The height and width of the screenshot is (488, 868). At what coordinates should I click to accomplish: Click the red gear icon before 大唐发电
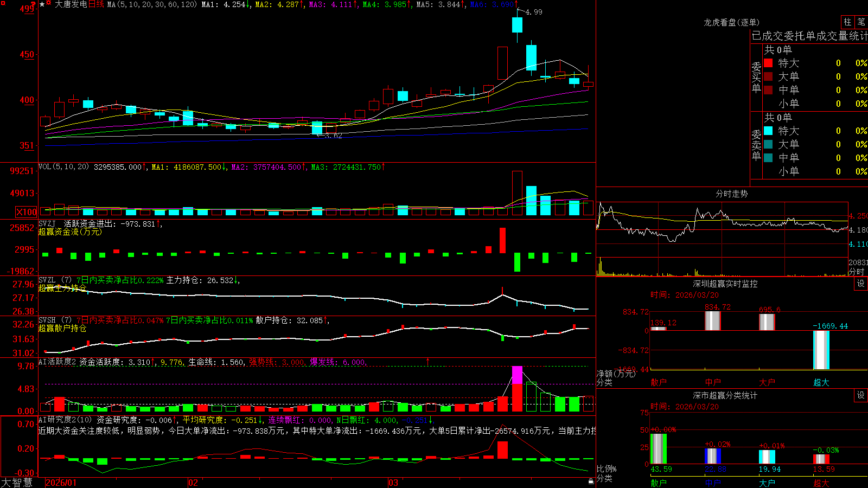pos(48,4)
